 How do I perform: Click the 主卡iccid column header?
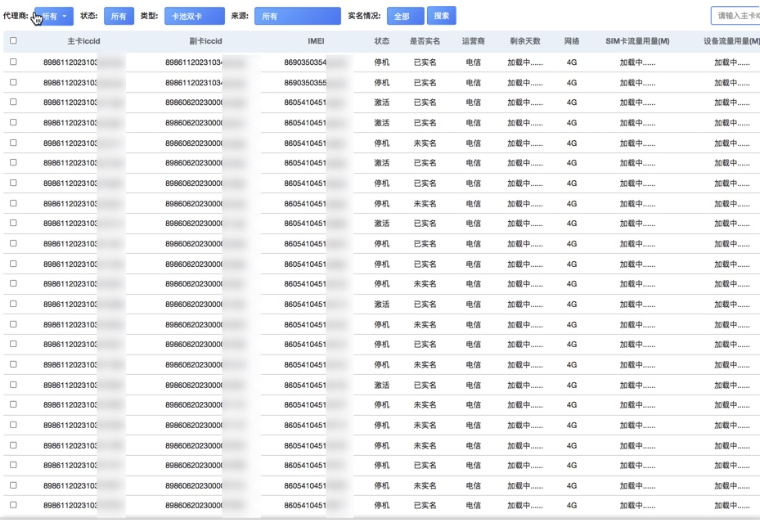click(x=84, y=41)
